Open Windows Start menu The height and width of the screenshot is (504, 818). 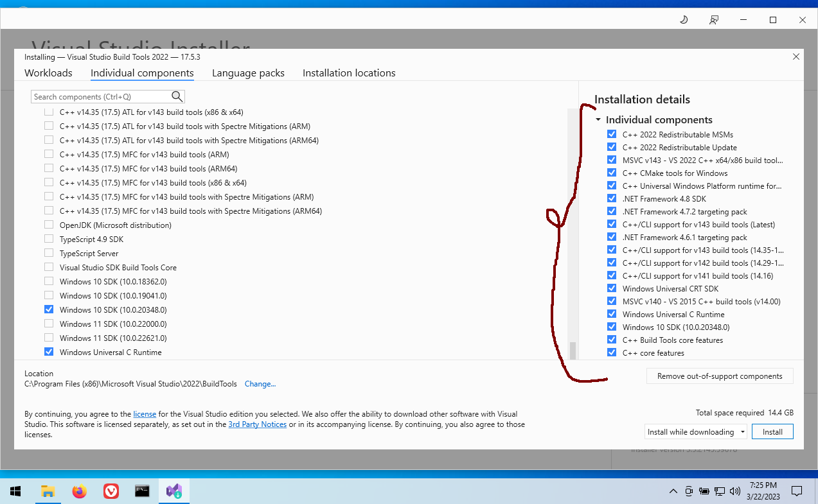pos(15,491)
